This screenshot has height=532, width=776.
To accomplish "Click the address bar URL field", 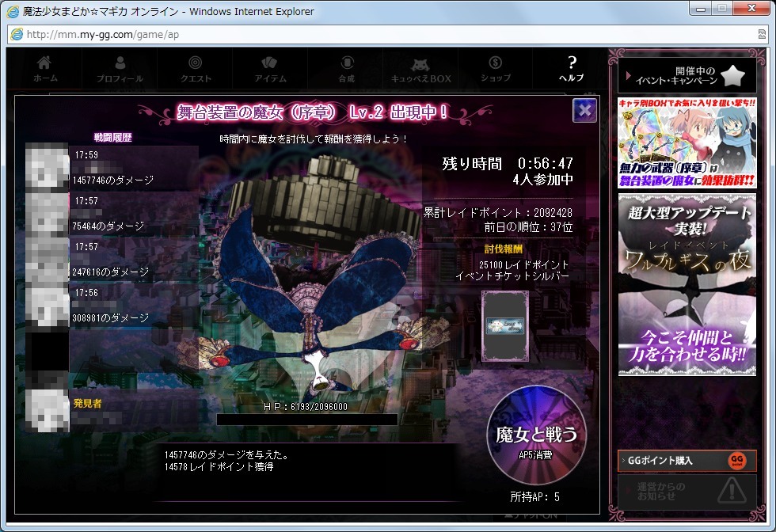I will (386, 34).
